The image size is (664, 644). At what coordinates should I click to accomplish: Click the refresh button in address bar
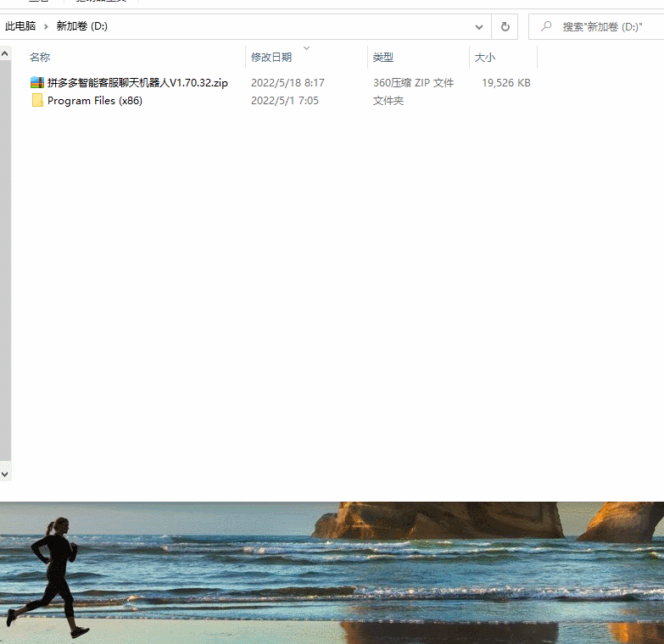[505, 26]
